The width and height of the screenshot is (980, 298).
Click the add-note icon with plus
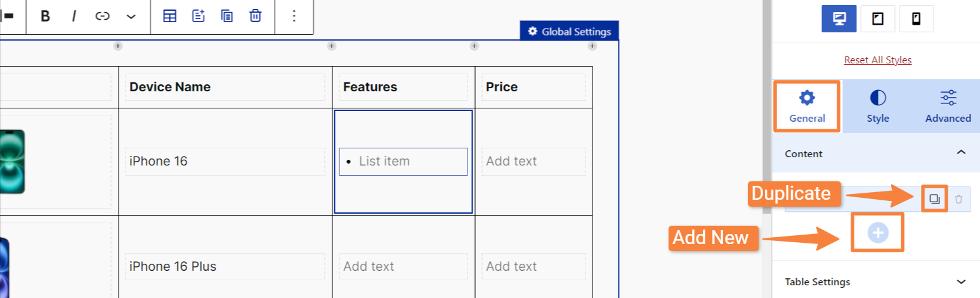coord(199,16)
